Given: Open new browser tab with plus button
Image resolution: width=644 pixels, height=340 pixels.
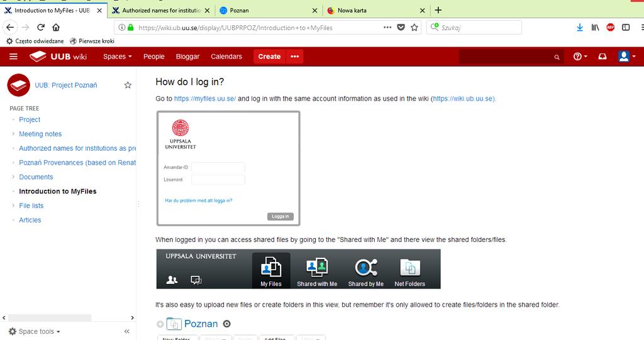Looking at the screenshot, I should (x=438, y=10).
